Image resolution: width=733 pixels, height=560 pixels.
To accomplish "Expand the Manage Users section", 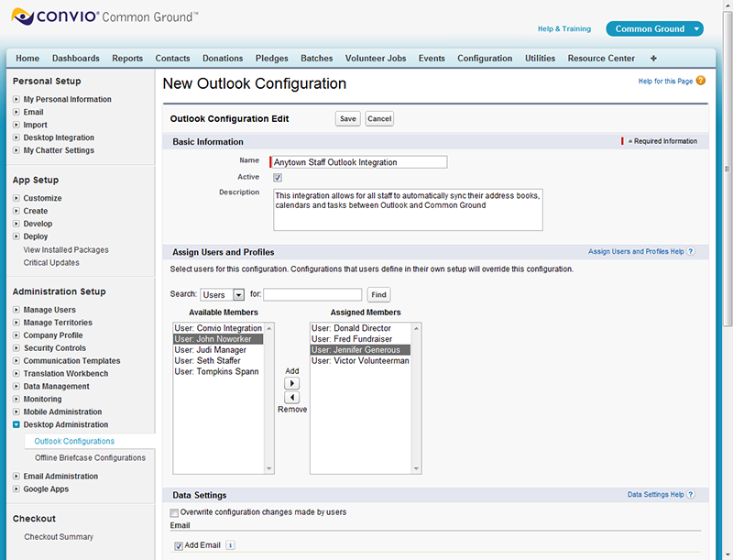I will [16, 310].
